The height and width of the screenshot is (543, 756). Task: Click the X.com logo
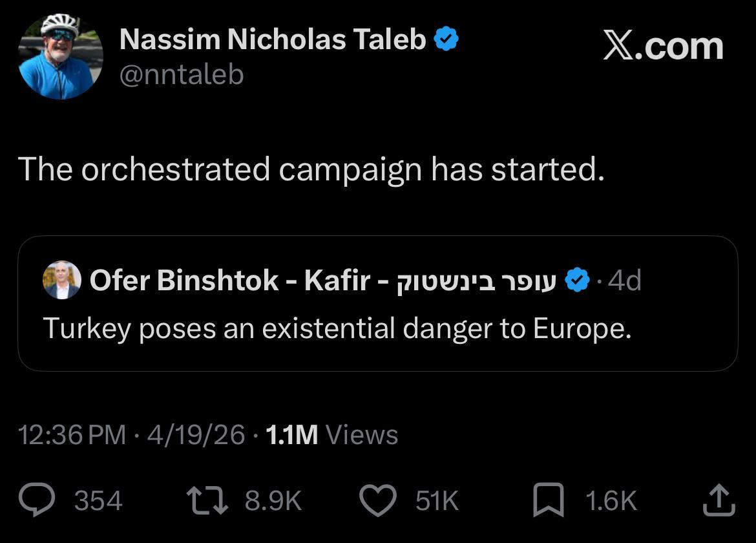click(x=663, y=47)
